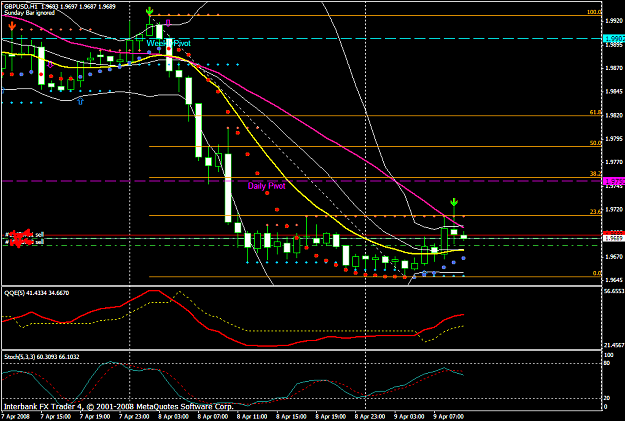Click the 1.9645 price scale value
Screen dimensions: 625x421
click(x=614, y=280)
